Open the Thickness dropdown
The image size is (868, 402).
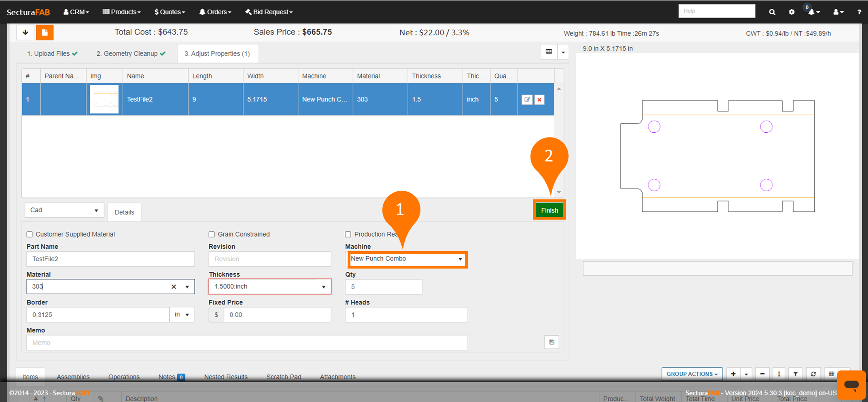pos(270,287)
